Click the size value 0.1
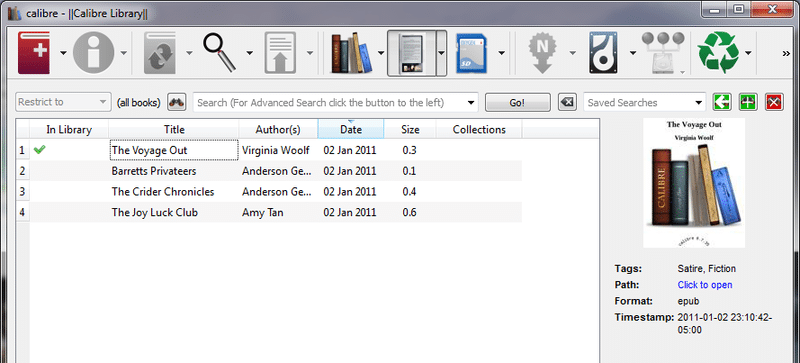The height and width of the screenshot is (363, 800). (x=409, y=171)
